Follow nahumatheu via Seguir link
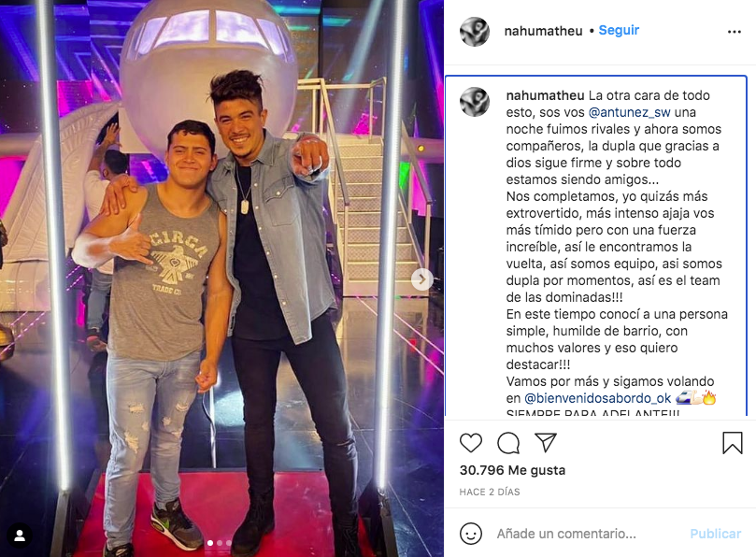 click(619, 31)
